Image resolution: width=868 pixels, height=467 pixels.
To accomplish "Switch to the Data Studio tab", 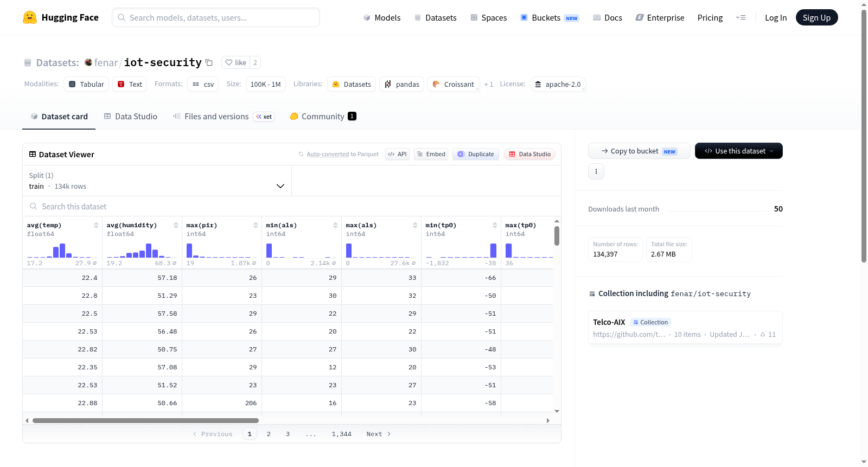I will point(131,116).
